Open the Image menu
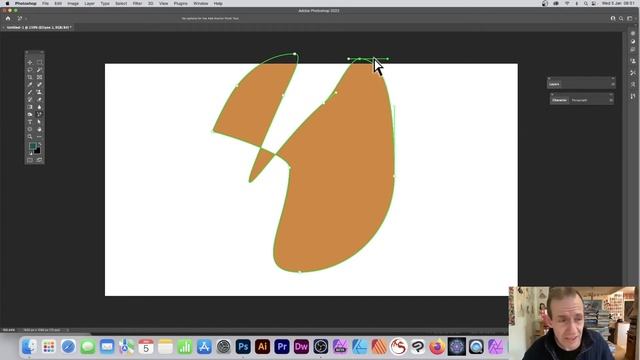Image resolution: width=640 pixels, height=360 pixels. coord(73,3)
